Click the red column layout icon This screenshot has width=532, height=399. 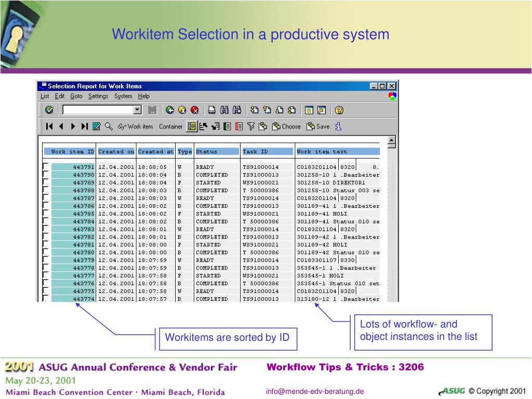click(239, 127)
